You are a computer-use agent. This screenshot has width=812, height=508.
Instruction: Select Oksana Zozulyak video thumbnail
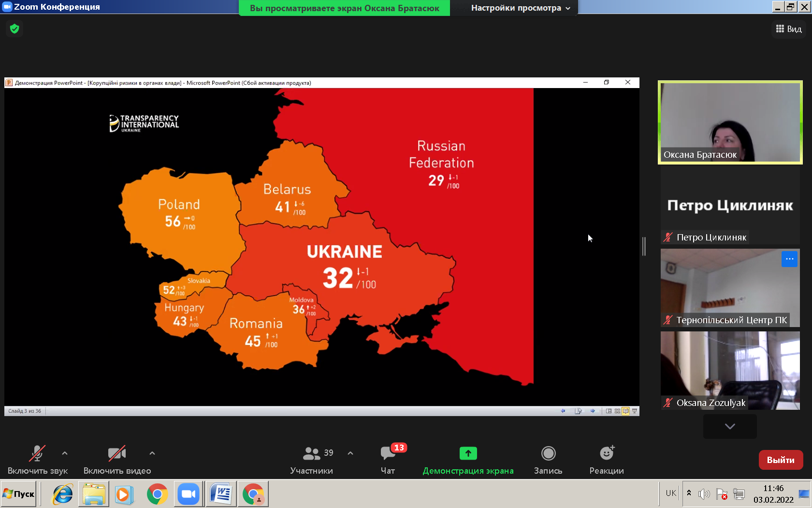click(x=730, y=370)
